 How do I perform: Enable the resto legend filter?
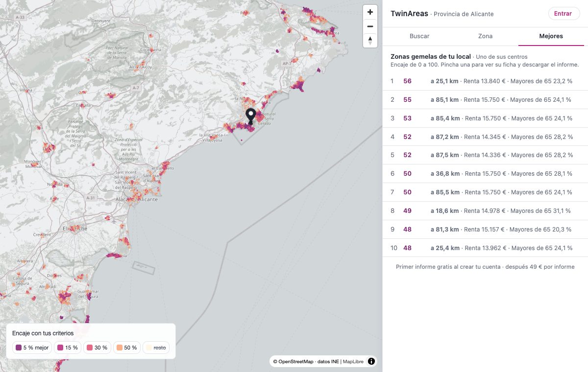pyautogui.click(x=156, y=348)
